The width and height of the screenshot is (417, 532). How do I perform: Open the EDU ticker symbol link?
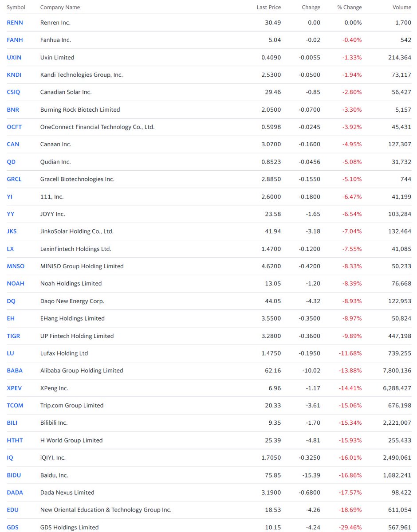(13, 510)
